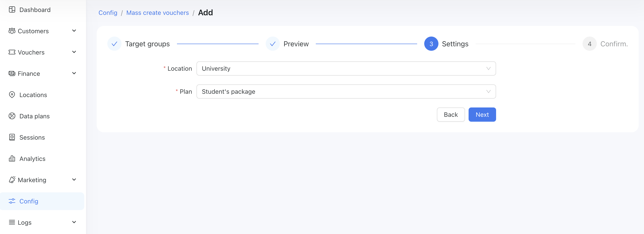
Task: Click the Back button
Action: pos(451,115)
